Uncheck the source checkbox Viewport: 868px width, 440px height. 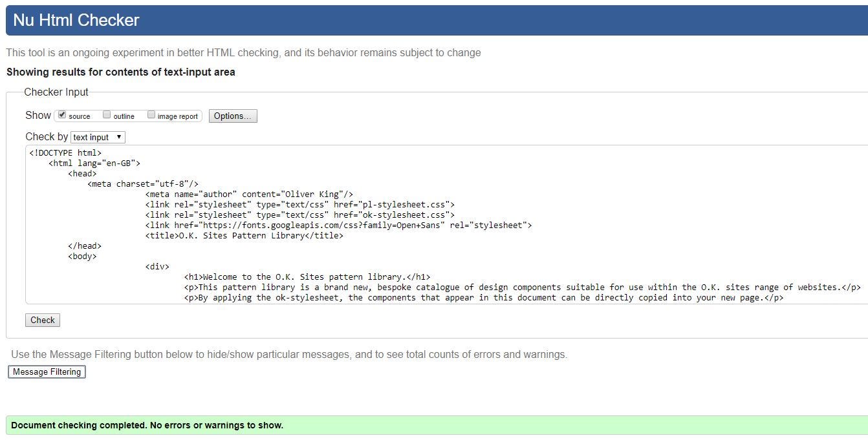62,115
